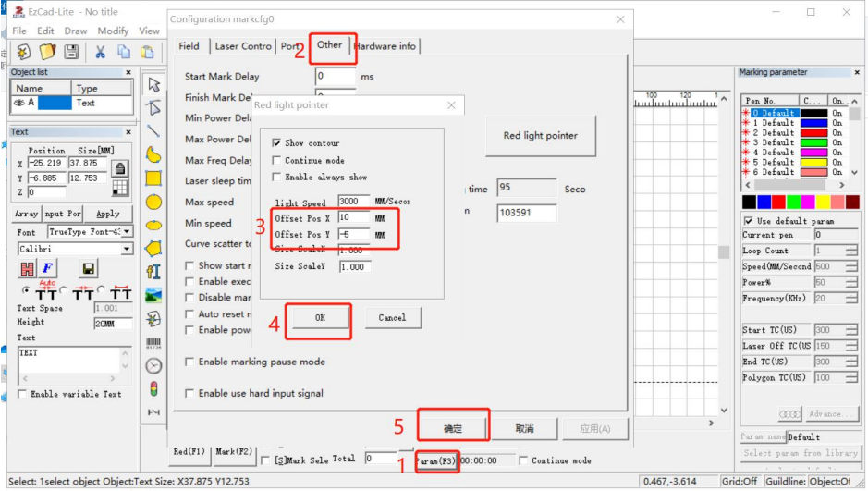The image size is (868, 491).
Task: Click the padlock size-lock icon
Action: [x=119, y=168]
